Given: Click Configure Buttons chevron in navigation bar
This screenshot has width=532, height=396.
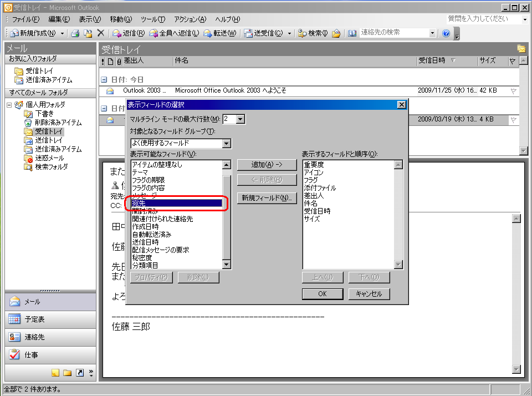Looking at the screenshot, I should coord(91,373).
